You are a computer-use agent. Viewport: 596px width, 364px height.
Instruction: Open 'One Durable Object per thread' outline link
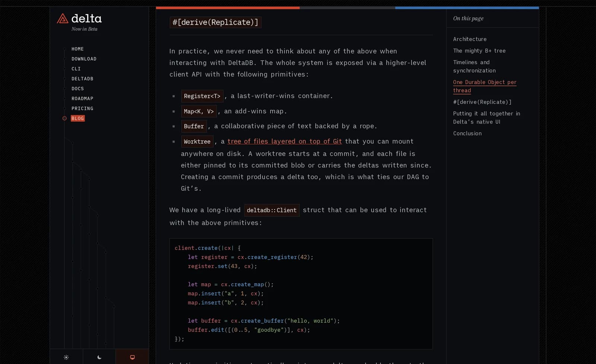click(485, 86)
